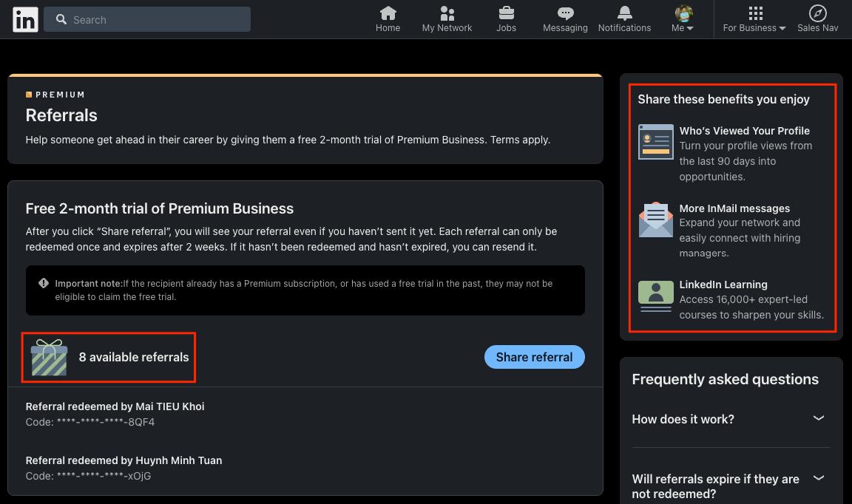Expand the For Business menu
The width and height of the screenshot is (852, 504).
pyautogui.click(x=754, y=19)
